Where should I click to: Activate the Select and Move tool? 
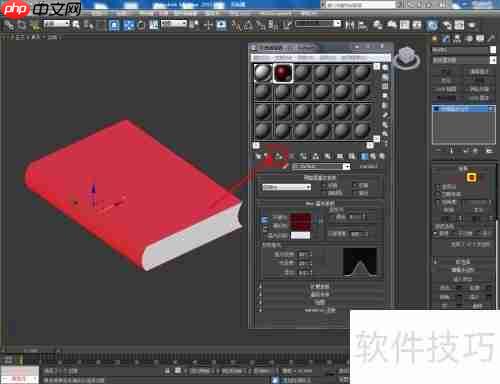[x=208, y=25]
